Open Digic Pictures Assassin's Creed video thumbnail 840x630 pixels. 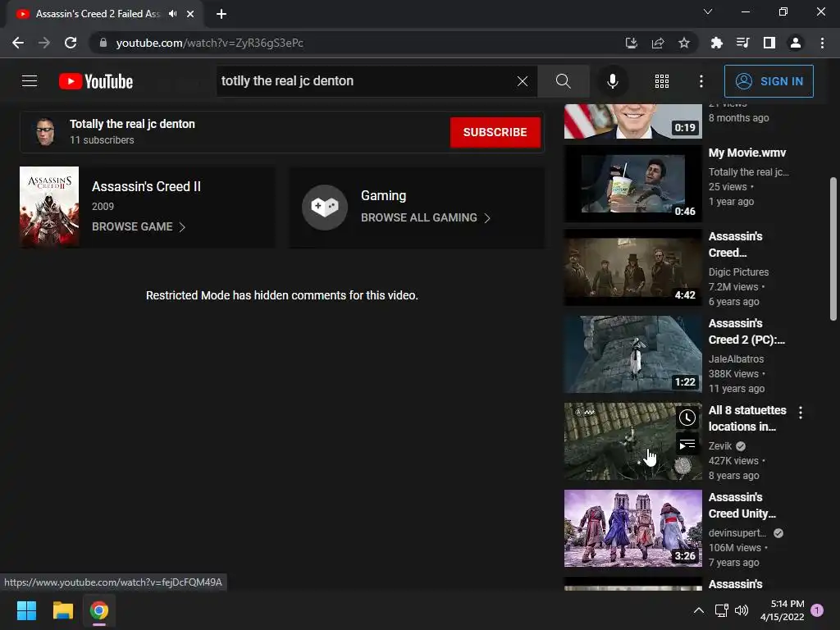[x=632, y=267]
